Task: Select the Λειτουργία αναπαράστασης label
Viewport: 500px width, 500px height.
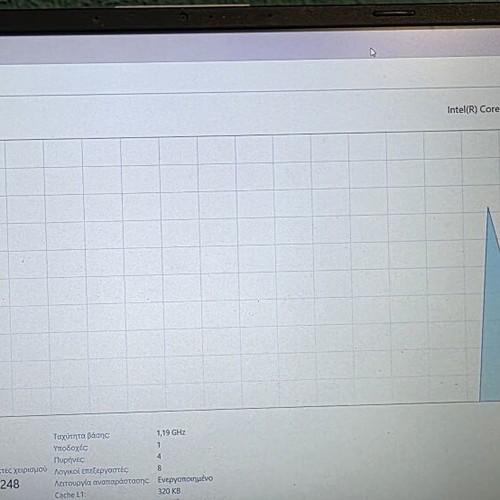Action: point(102,482)
